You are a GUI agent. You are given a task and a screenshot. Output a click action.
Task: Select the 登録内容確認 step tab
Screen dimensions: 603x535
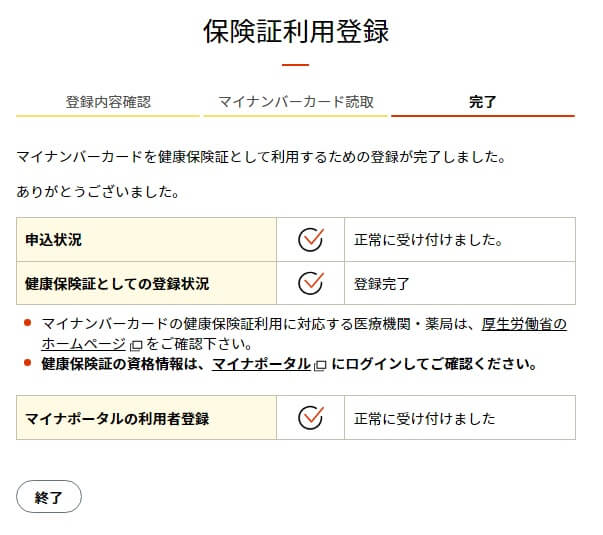(108, 102)
